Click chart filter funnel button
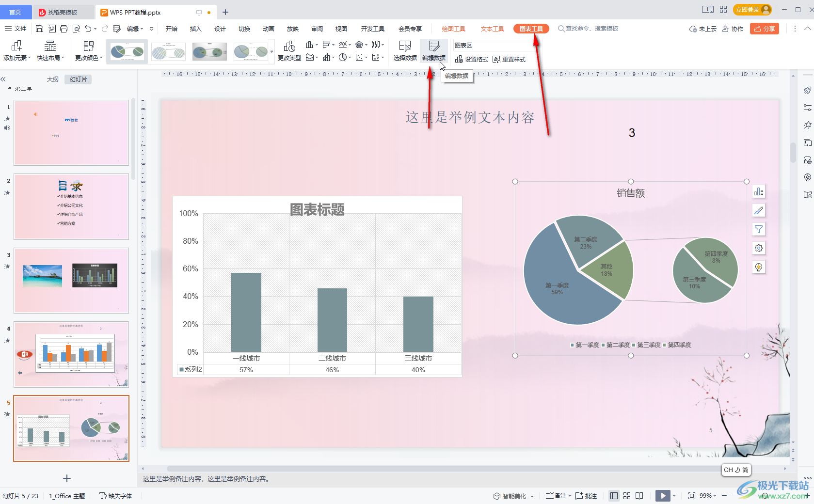 [x=759, y=229]
